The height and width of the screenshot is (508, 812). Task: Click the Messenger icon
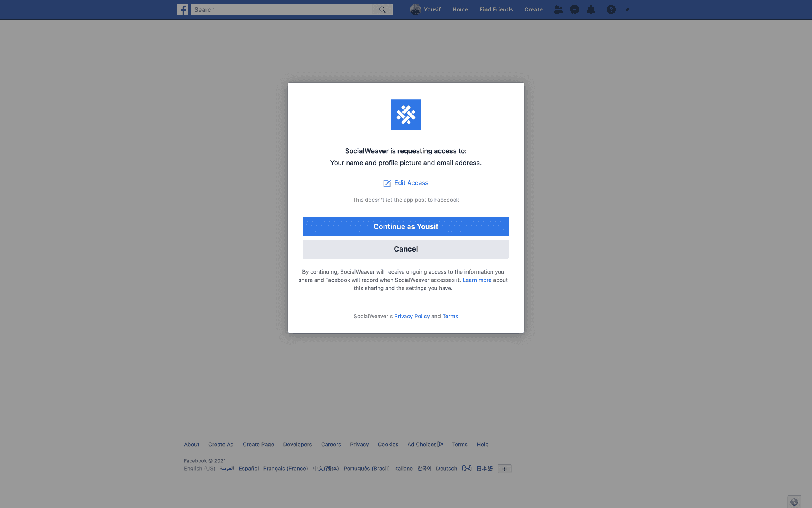coord(574,9)
